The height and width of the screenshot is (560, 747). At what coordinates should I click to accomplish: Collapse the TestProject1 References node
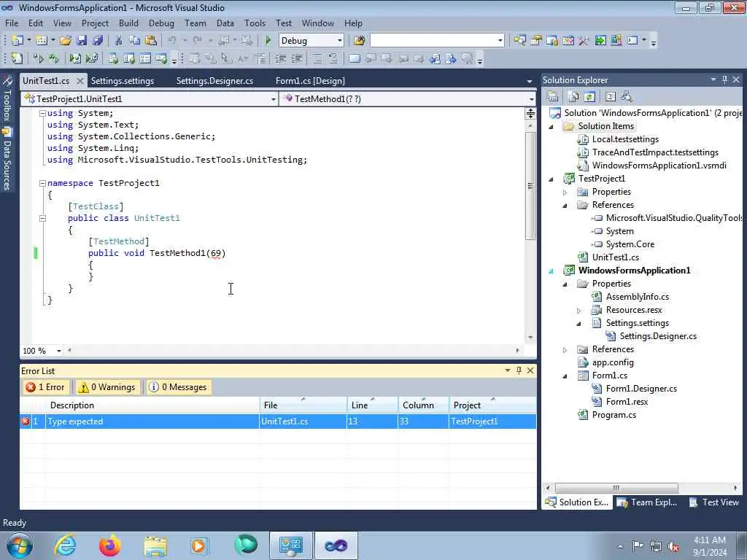click(565, 205)
